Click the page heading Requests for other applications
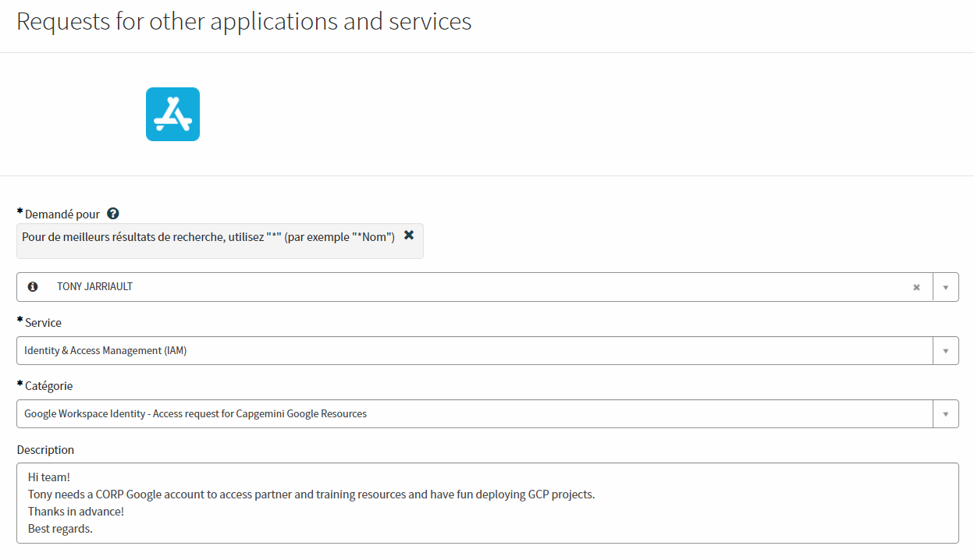This screenshot has width=974, height=560. 243,21
